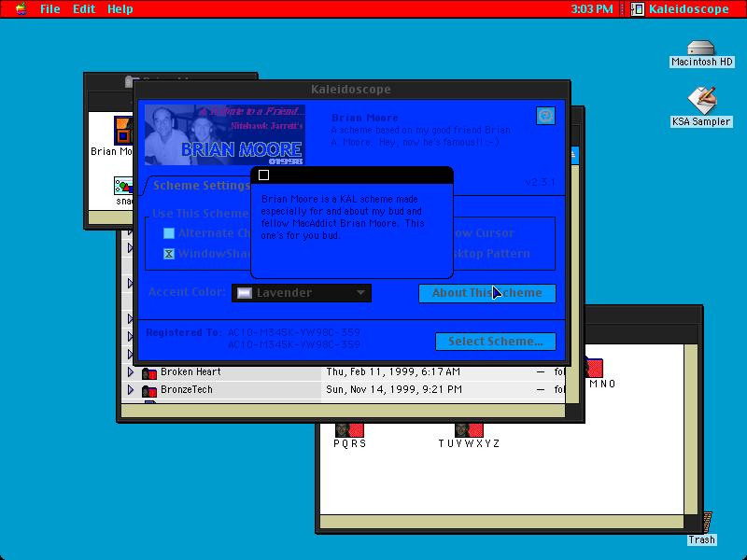The width and height of the screenshot is (747, 560).
Task: Open the File menu
Action: (x=50, y=9)
